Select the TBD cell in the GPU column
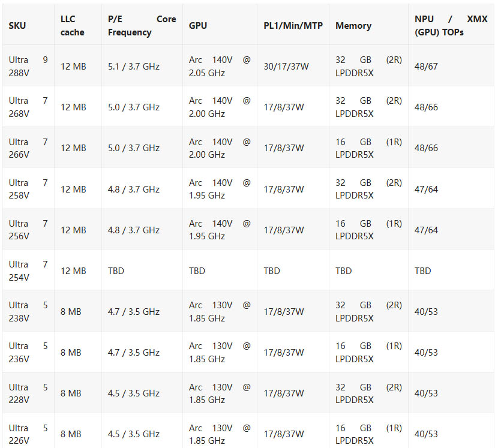The width and height of the screenshot is (501, 448). pos(197,271)
